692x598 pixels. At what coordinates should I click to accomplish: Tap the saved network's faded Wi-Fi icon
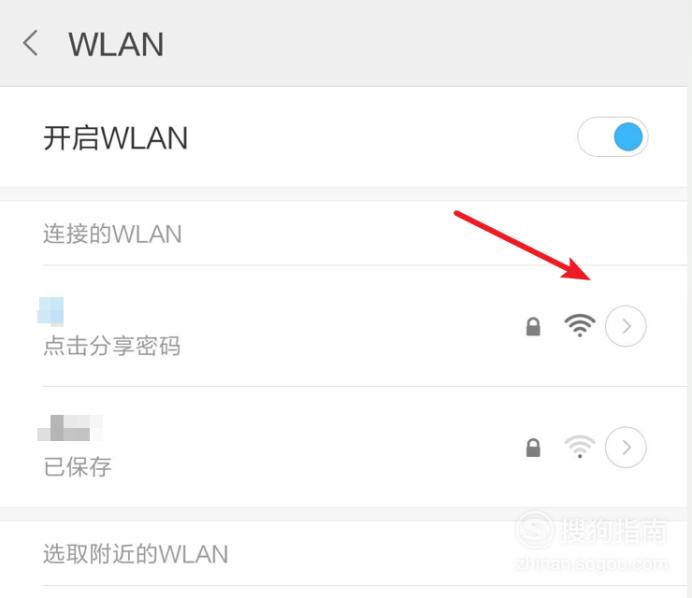click(x=580, y=447)
